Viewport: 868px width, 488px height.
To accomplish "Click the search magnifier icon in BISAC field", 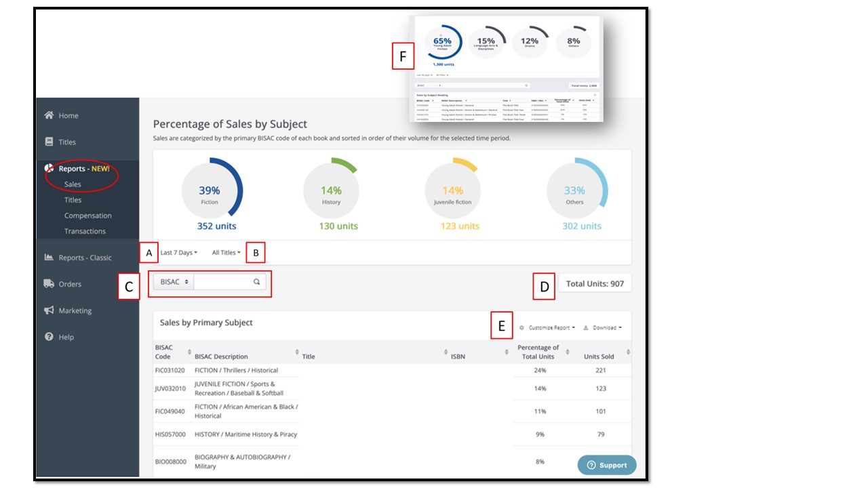I will pyautogui.click(x=257, y=282).
